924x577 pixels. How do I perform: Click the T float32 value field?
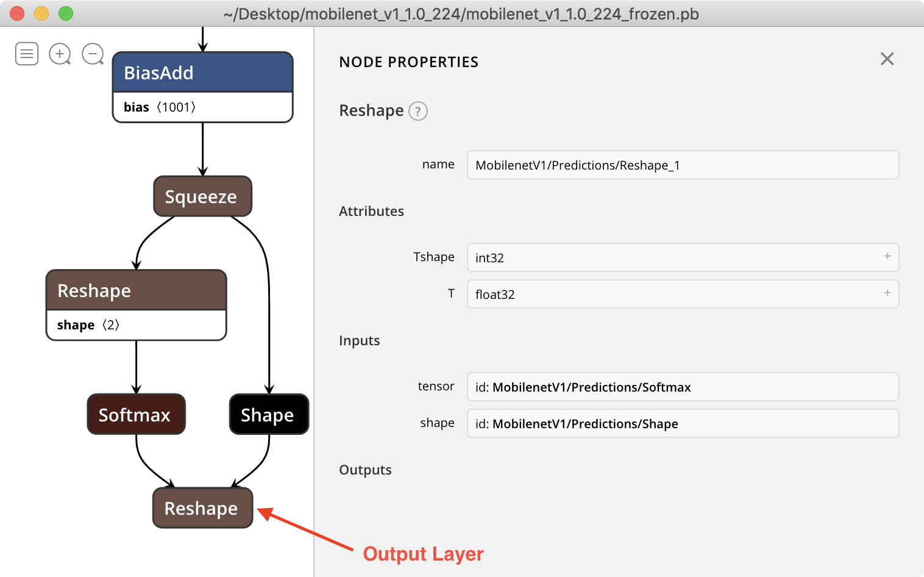(683, 294)
